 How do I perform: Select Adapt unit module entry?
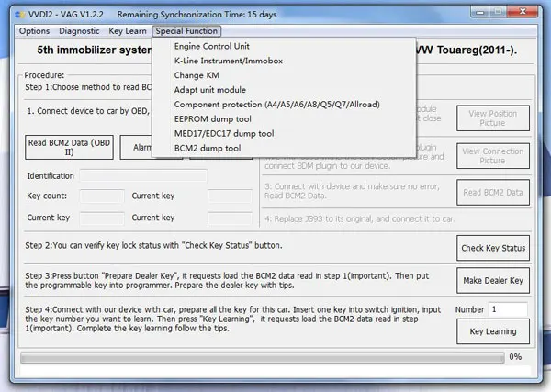[210, 90]
